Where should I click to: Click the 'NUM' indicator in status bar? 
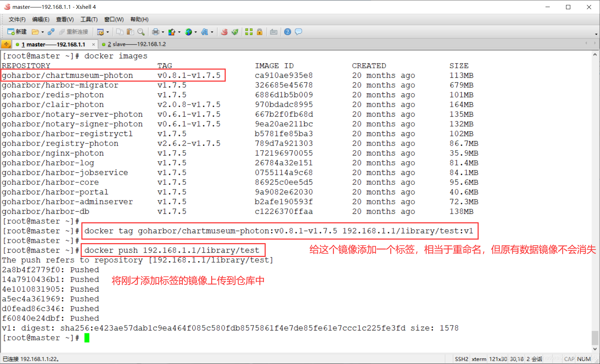pos(584,359)
